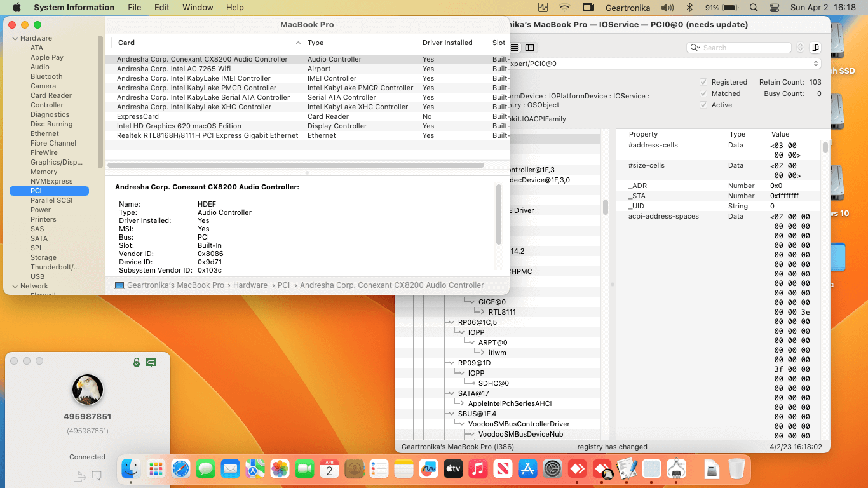Open the Help menu
Viewport: 868px width, 488px height.
coord(235,8)
